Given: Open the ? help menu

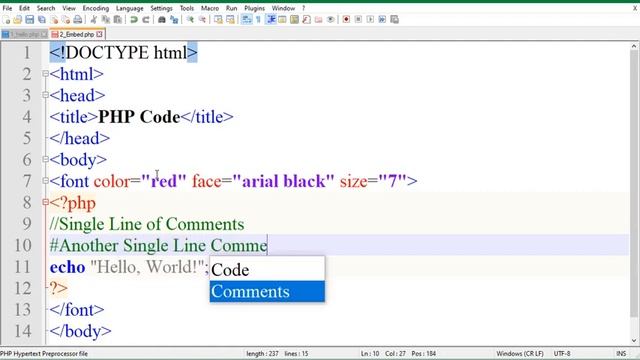Looking at the screenshot, I should [303, 8].
